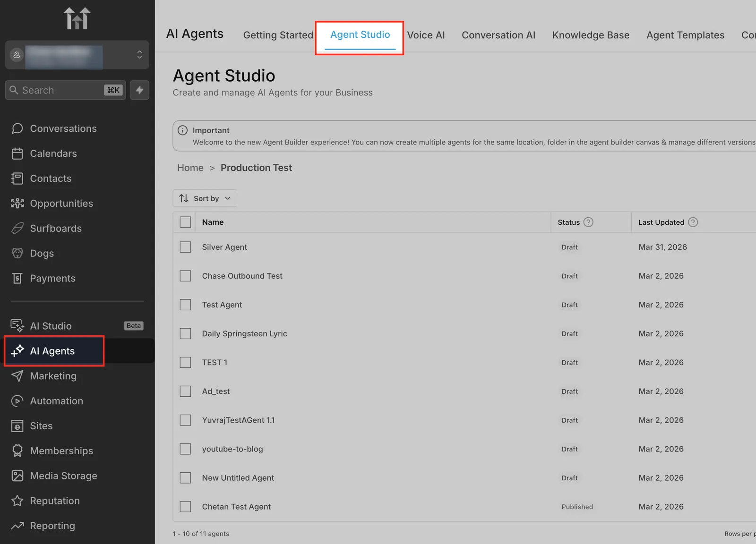Click the Important notice info icon
This screenshot has height=544, width=756.
click(x=182, y=130)
